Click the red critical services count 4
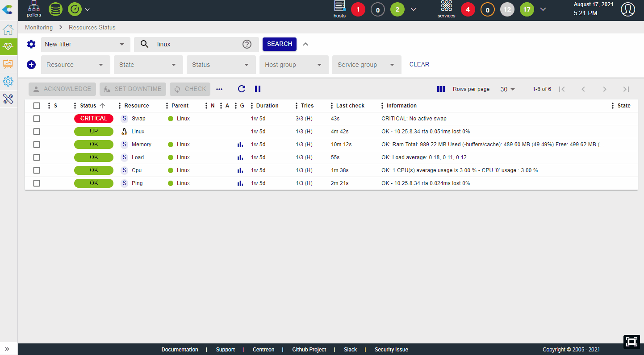The image size is (644, 355). pos(468,9)
